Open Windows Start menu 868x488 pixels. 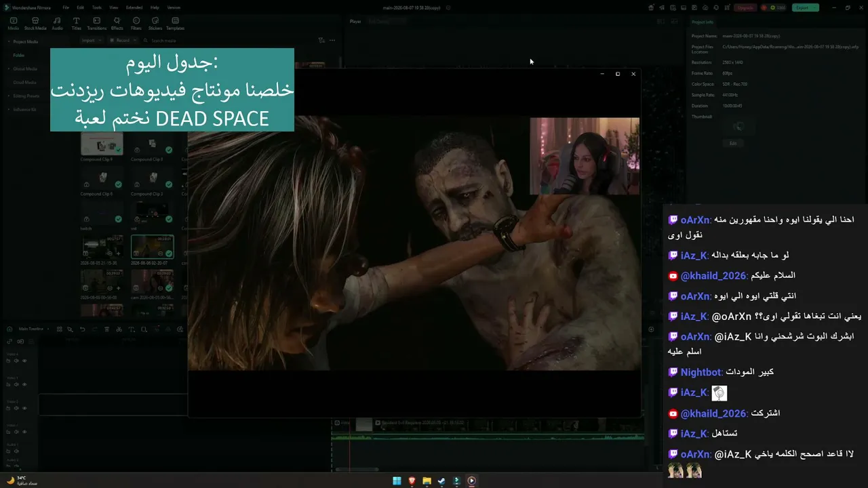click(x=397, y=481)
